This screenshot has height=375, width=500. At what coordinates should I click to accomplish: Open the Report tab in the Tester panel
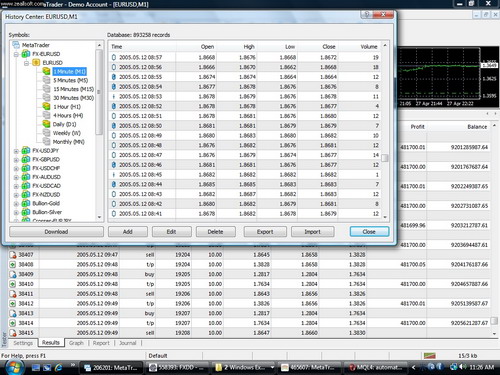coord(101,343)
